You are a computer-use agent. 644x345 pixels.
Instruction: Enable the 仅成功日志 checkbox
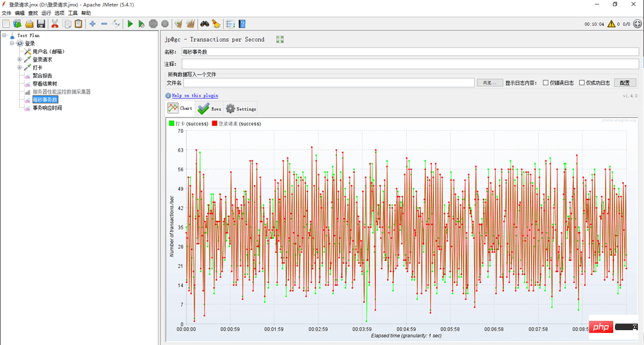(582, 83)
